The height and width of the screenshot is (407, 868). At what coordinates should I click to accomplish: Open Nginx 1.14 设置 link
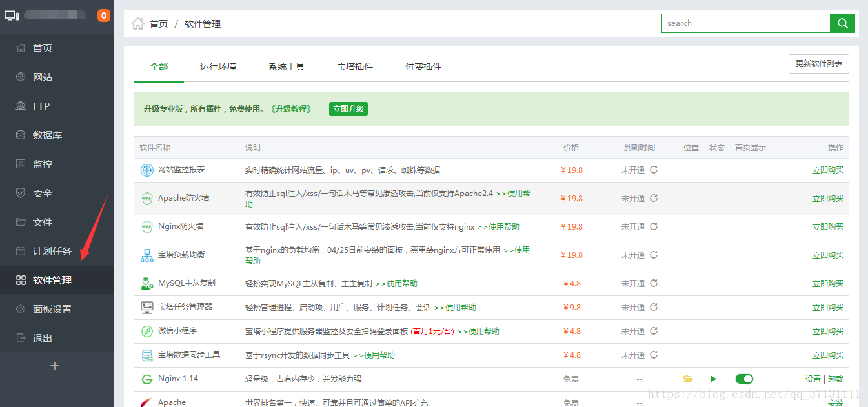point(813,379)
